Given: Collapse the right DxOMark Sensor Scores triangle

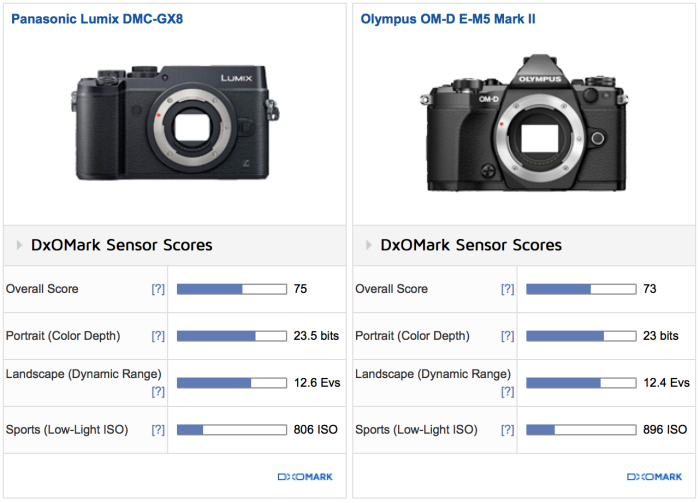Looking at the screenshot, I should (368, 245).
